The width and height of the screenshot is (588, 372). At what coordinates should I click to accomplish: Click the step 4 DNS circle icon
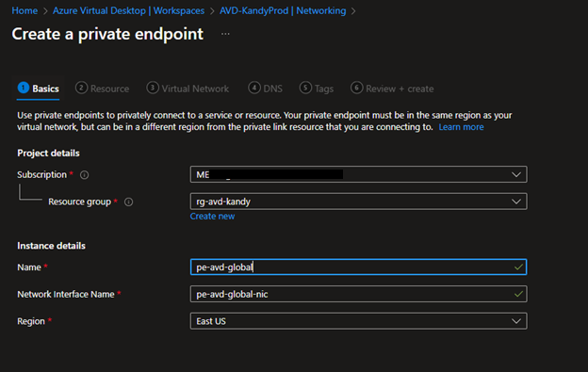click(254, 88)
